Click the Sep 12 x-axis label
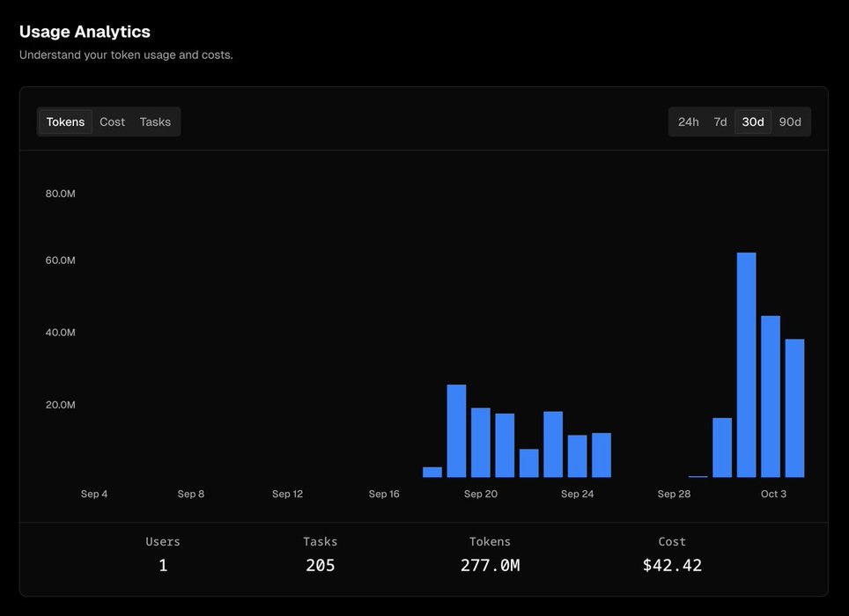 pos(287,495)
